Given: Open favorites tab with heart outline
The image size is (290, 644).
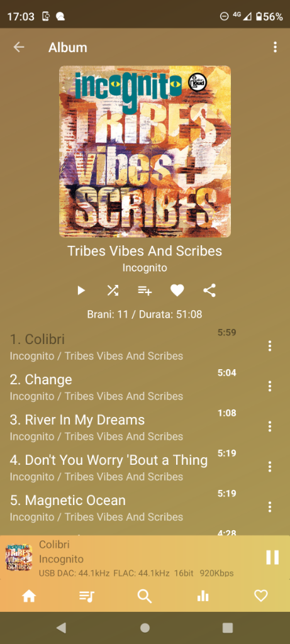Looking at the screenshot, I should [x=261, y=596].
